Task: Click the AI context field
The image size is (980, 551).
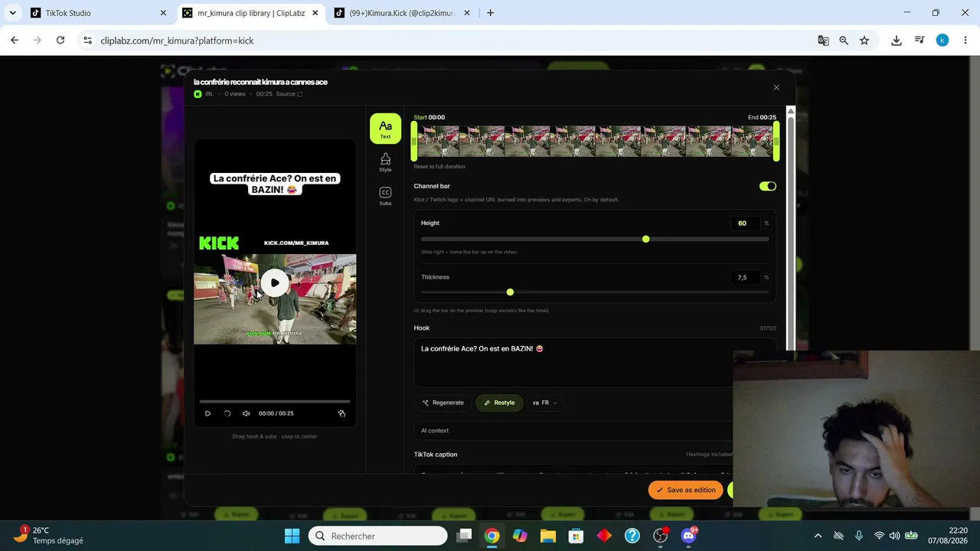Action: [594, 431]
